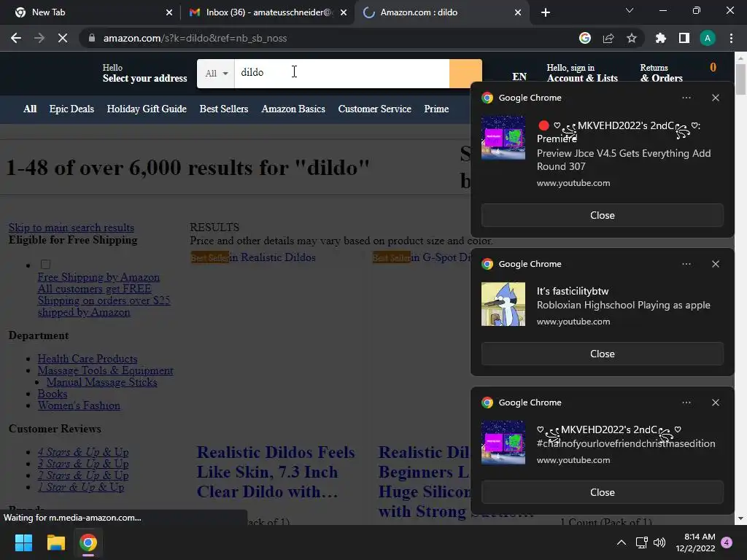
Task: Open Holiday Gift Guide
Action: [147, 109]
